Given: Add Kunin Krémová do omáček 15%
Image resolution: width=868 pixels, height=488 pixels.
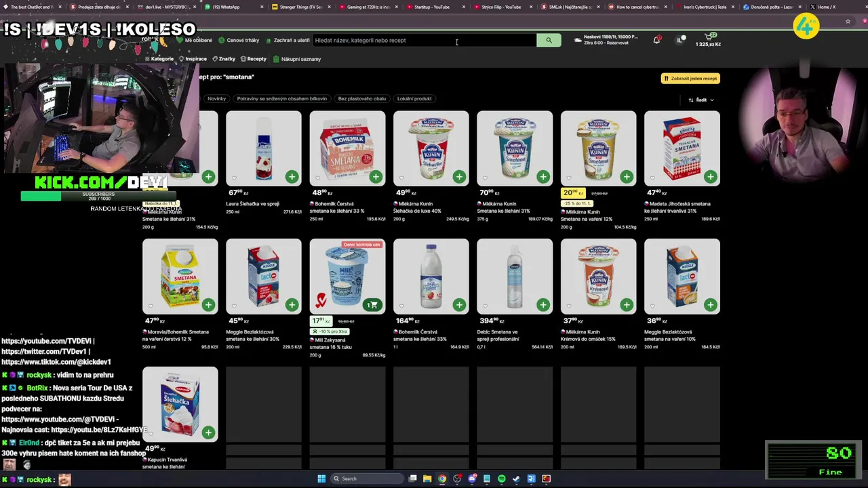Looking at the screenshot, I should click(627, 305).
